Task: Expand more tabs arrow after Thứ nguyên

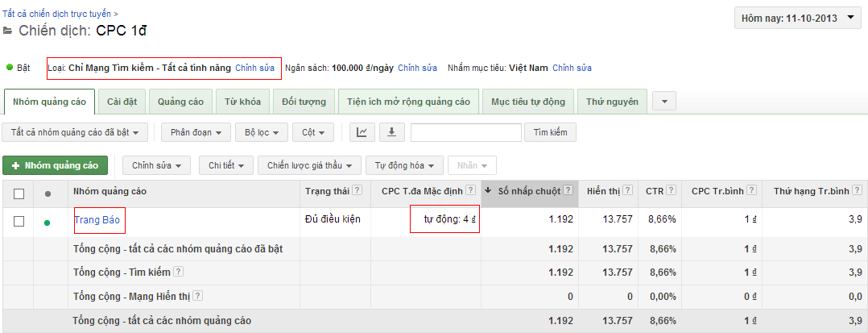Action: pos(664,102)
